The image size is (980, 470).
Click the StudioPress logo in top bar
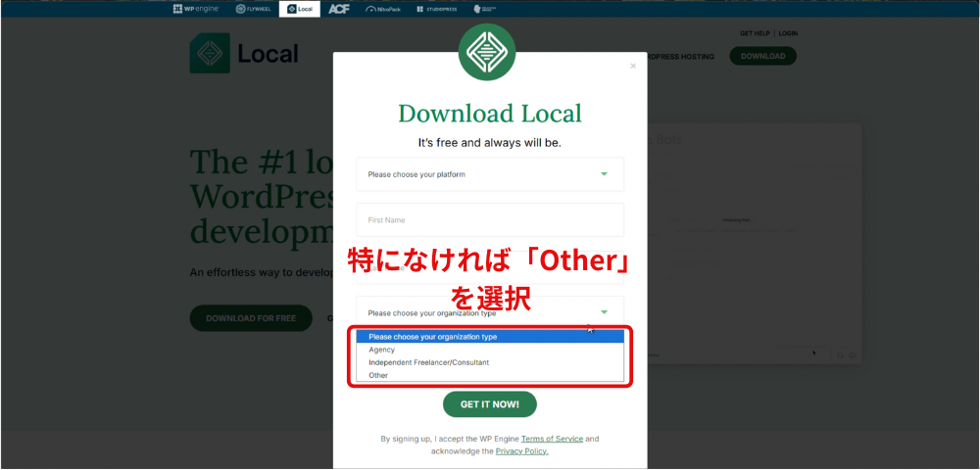pos(434,9)
